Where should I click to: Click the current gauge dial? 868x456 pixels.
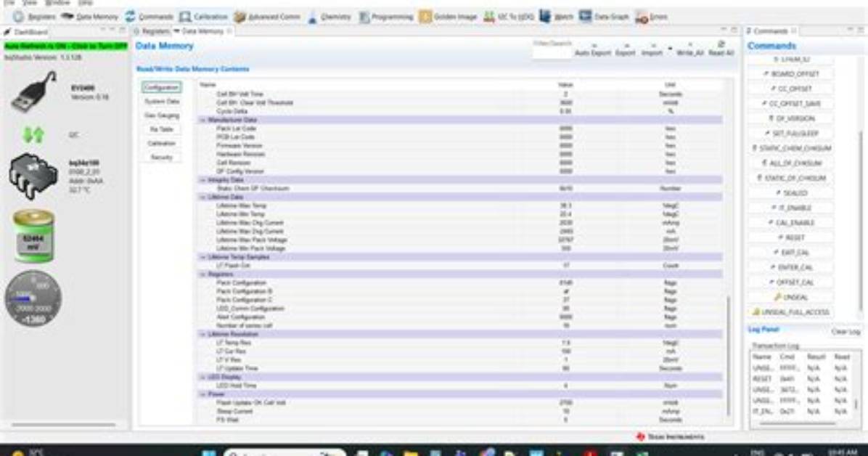(x=33, y=298)
